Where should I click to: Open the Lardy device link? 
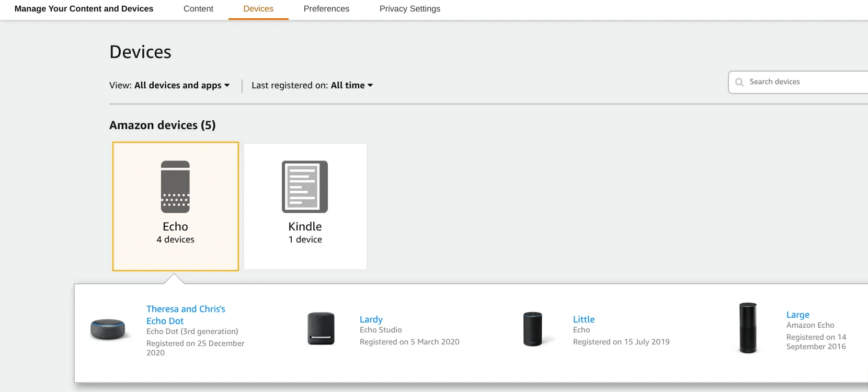click(x=371, y=319)
